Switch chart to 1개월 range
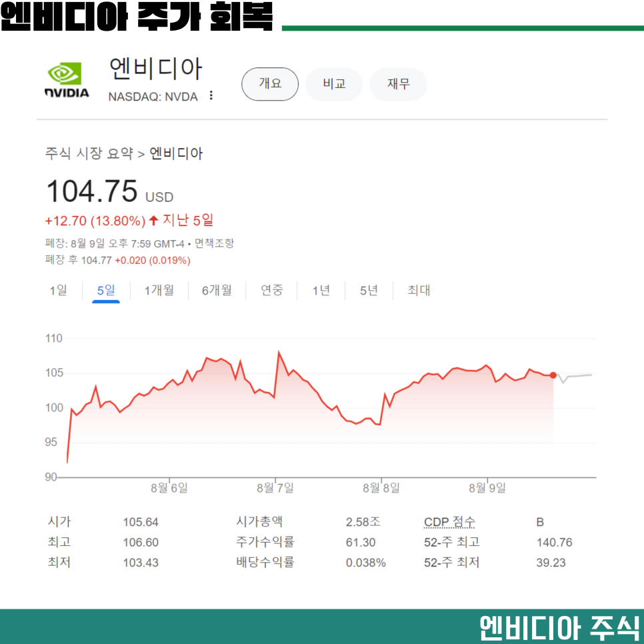The width and height of the screenshot is (644, 644). (x=159, y=291)
